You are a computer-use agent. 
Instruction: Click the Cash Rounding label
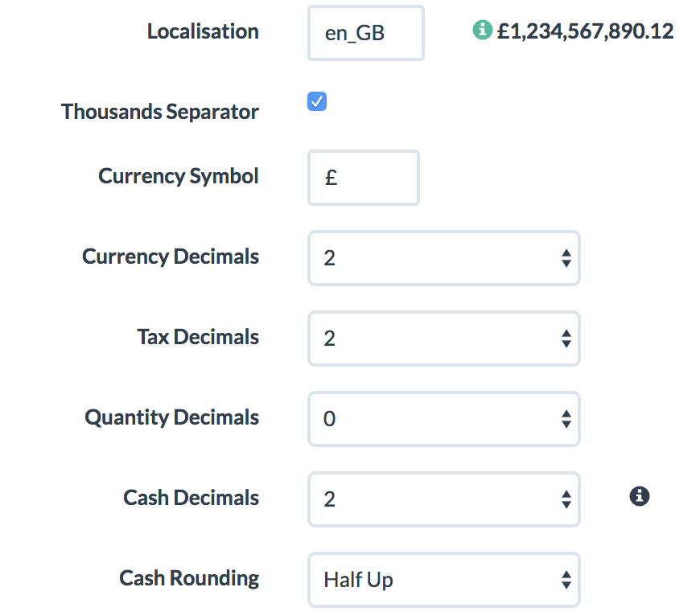click(189, 578)
